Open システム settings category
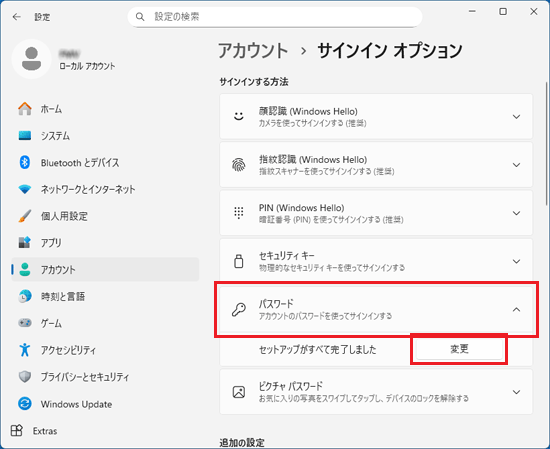The height and width of the screenshot is (449, 550). click(105, 135)
